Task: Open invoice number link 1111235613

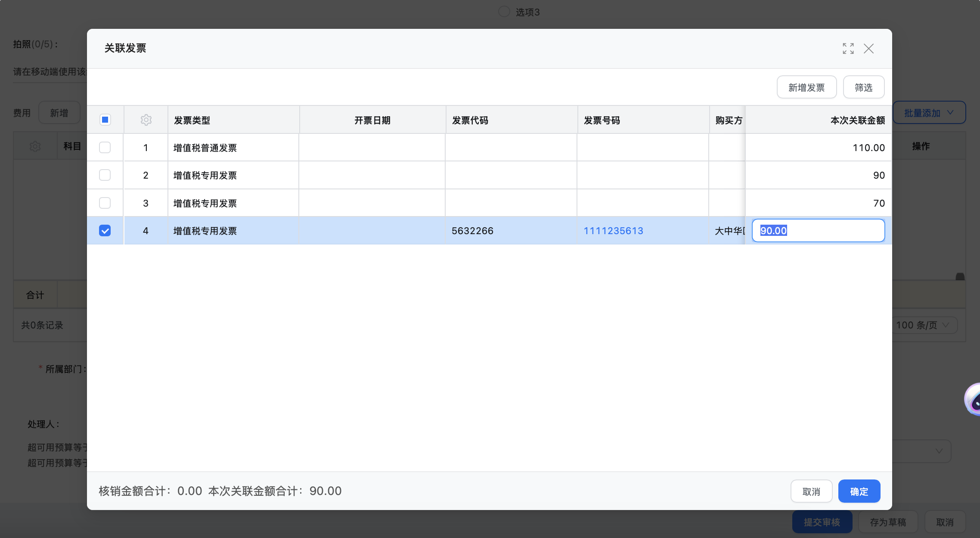Action: pos(613,231)
